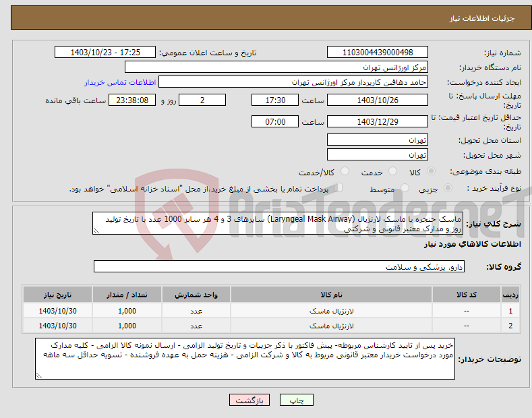Click row 2 need date 1403/10/30
The width and height of the screenshot is (532, 418).
58,326
